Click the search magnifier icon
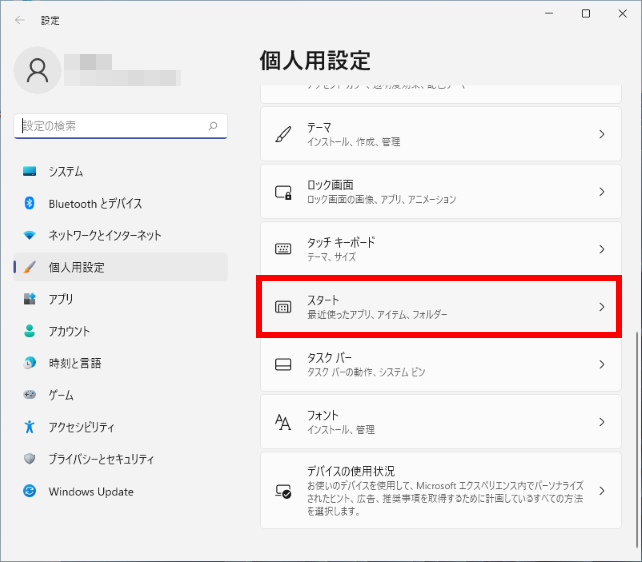642x562 pixels. (x=213, y=126)
